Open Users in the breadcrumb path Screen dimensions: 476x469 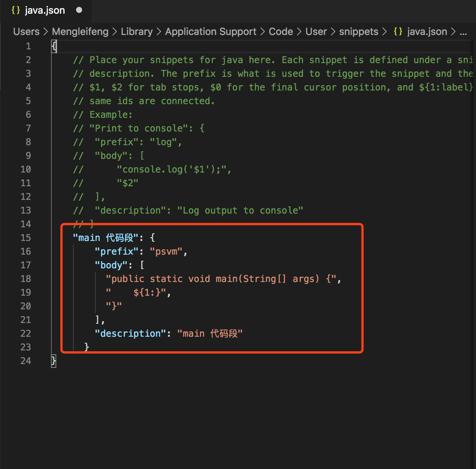tap(26, 32)
